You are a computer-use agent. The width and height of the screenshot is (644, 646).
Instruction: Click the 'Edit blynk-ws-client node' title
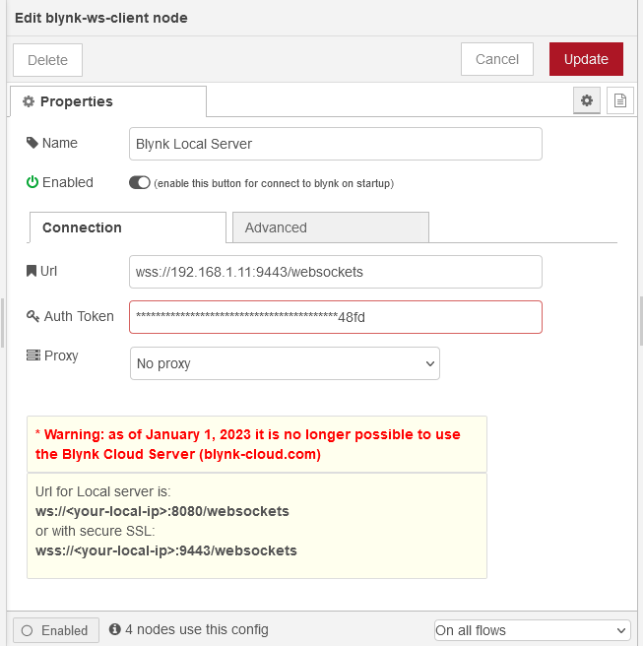click(101, 18)
